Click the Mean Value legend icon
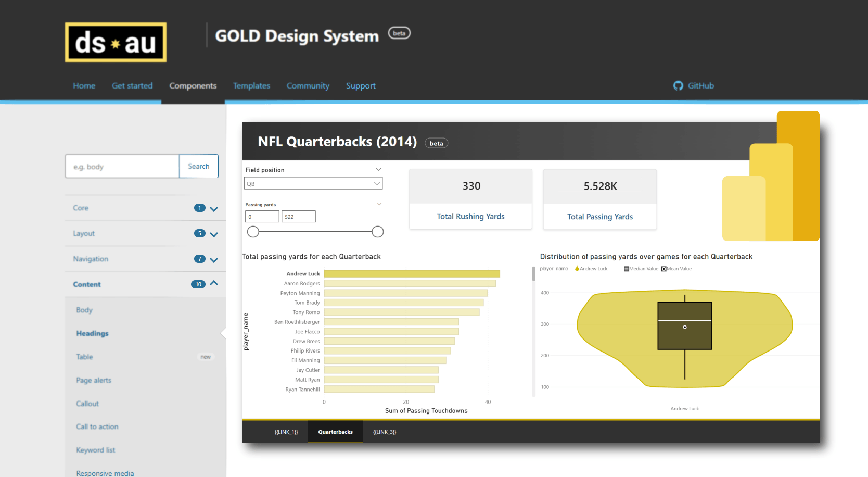The width and height of the screenshot is (868, 477). click(x=663, y=268)
